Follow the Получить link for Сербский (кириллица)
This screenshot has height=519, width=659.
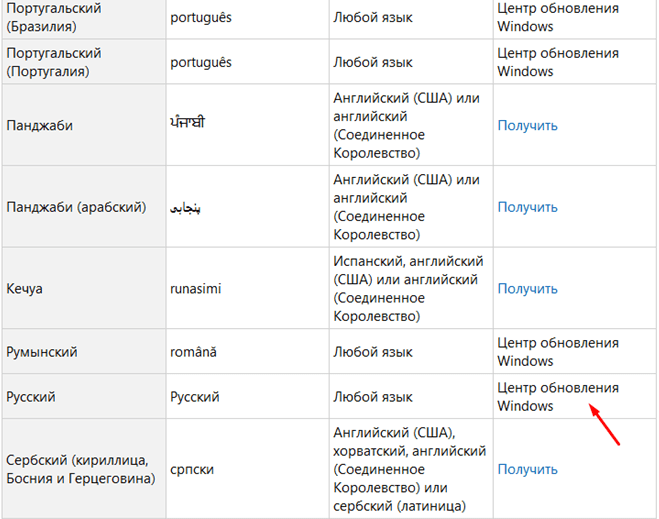pos(527,468)
